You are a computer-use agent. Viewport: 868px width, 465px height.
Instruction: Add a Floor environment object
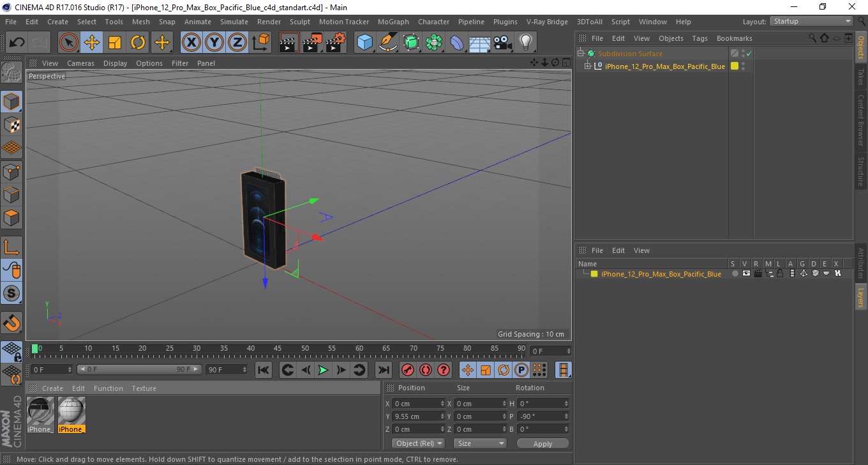point(479,43)
